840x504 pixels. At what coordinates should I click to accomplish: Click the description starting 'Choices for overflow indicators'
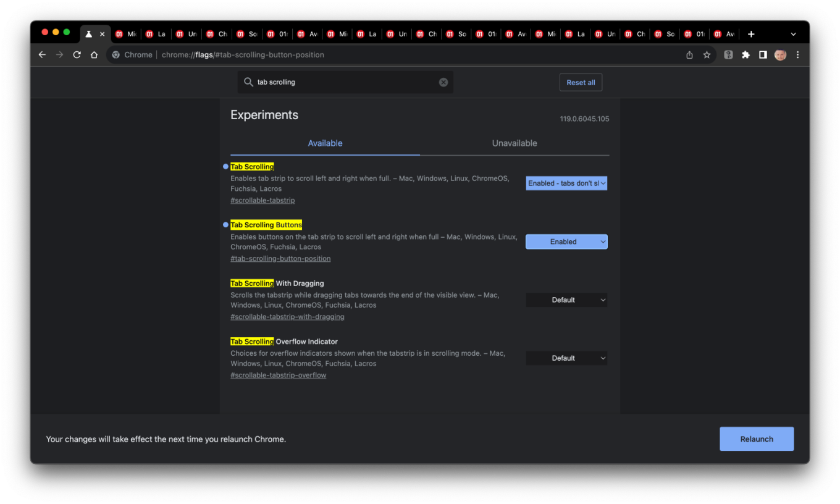pyautogui.click(x=367, y=358)
